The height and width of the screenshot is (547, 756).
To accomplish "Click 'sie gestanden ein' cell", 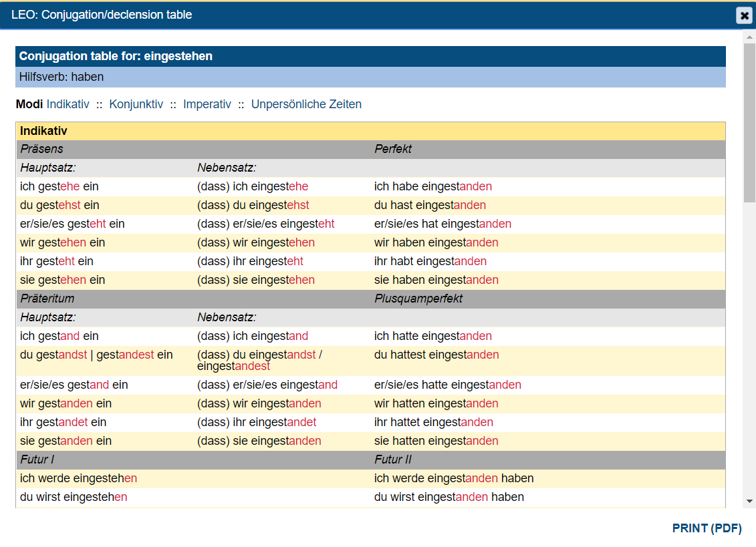I will [66, 441].
